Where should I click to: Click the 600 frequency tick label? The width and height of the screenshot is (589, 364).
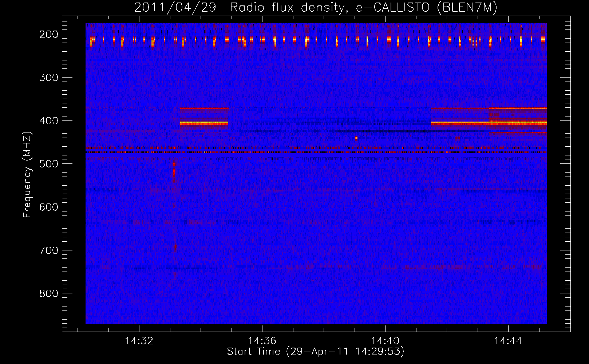pos(49,207)
